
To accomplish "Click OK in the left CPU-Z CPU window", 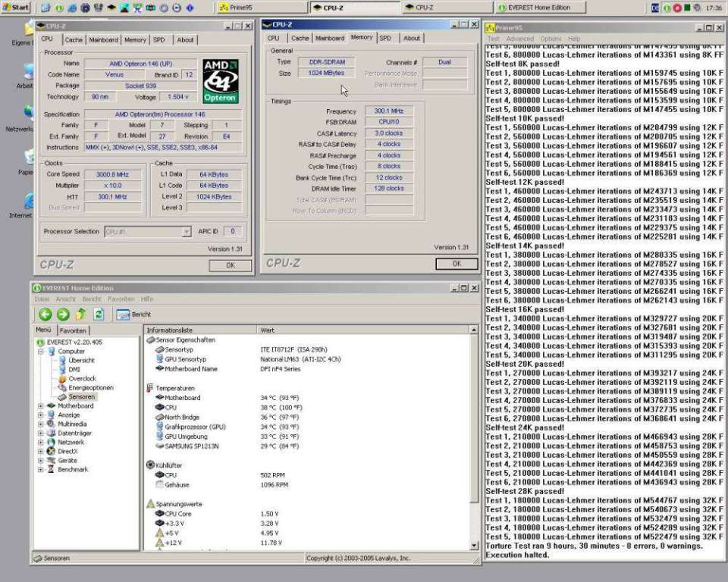I will [x=231, y=265].
